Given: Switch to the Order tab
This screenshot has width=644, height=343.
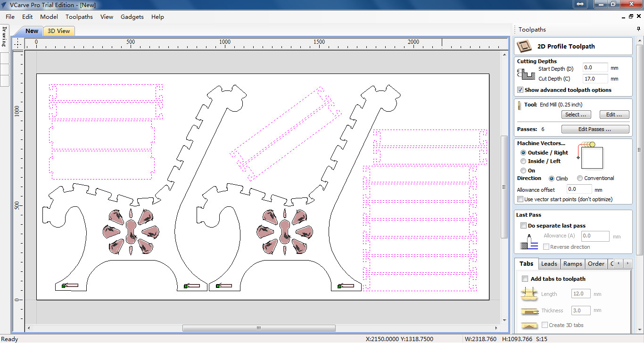Looking at the screenshot, I should coord(596,264).
